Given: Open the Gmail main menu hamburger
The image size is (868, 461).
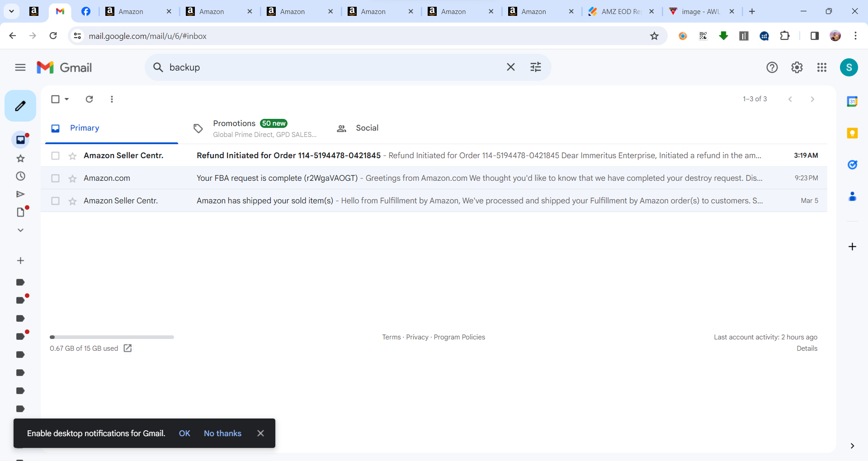Looking at the screenshot, I should (20, 67).
